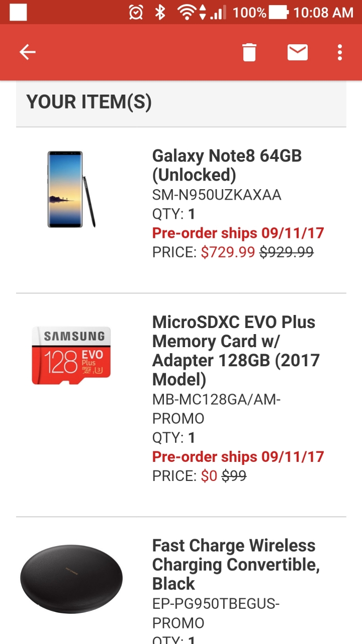
Task: Open the black wireless charger image
Action: click(71, 579)
